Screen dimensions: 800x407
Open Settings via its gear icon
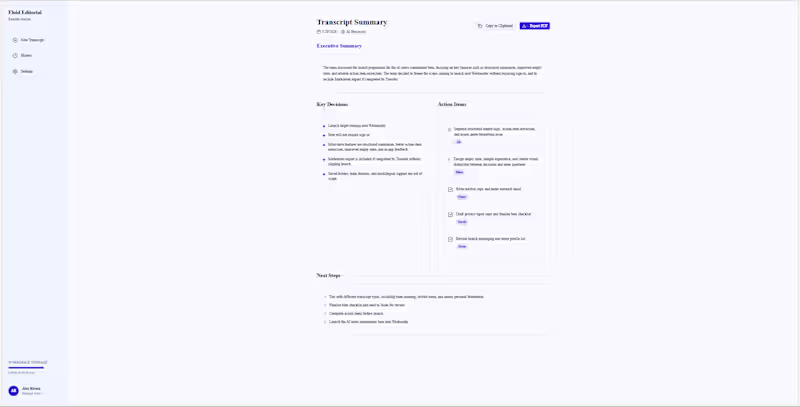(15, 71)
